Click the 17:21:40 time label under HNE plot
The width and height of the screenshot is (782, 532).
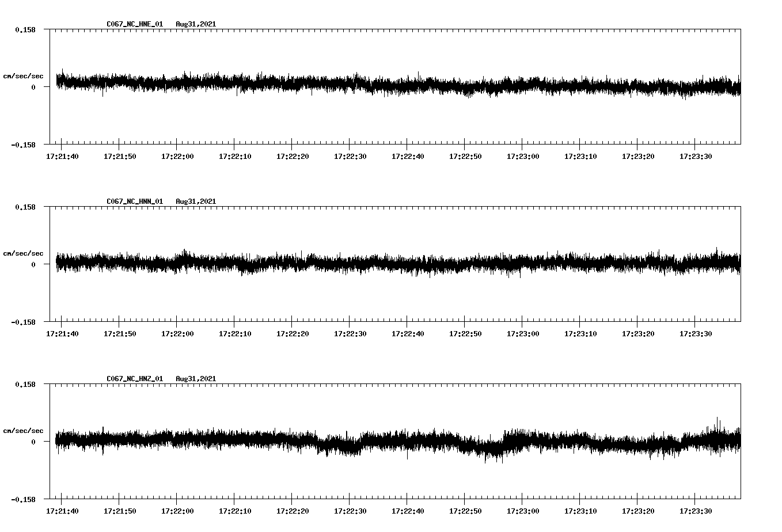pyautogui.click(x=62, y=156)
